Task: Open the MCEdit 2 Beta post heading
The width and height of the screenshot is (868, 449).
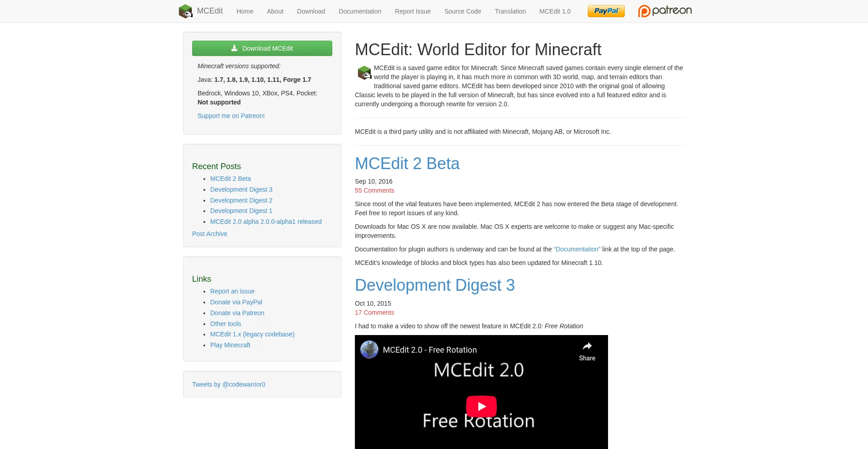Action: 407,164
